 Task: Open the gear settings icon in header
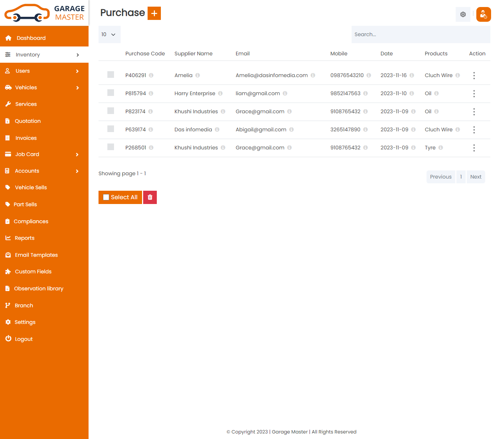(x=463, y=14)
